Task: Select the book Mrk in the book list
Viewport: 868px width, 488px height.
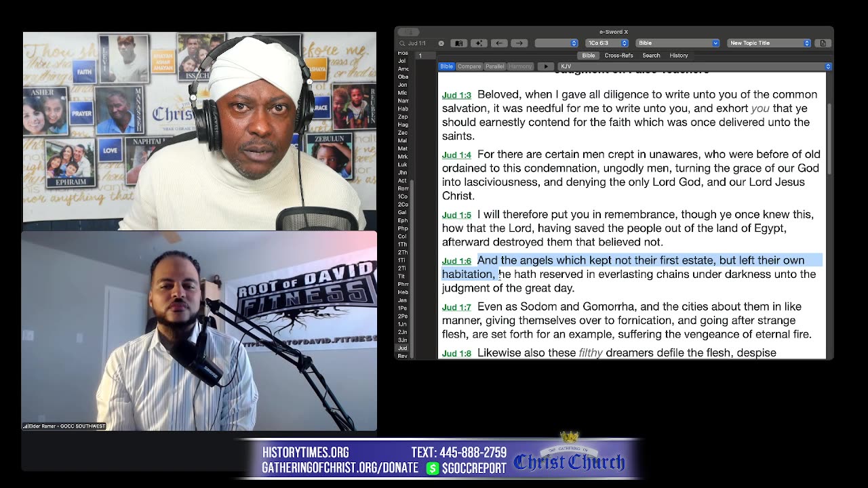Action: (x=403, y=157)
